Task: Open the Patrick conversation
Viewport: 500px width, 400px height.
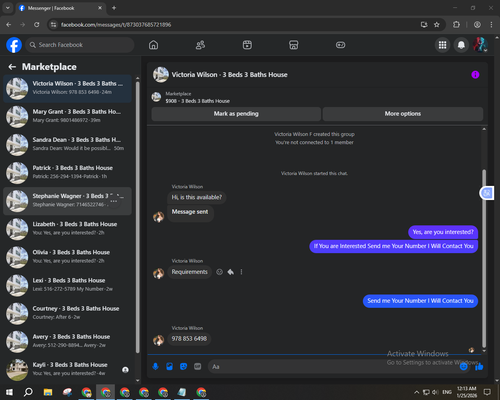Action: point(67,173)
